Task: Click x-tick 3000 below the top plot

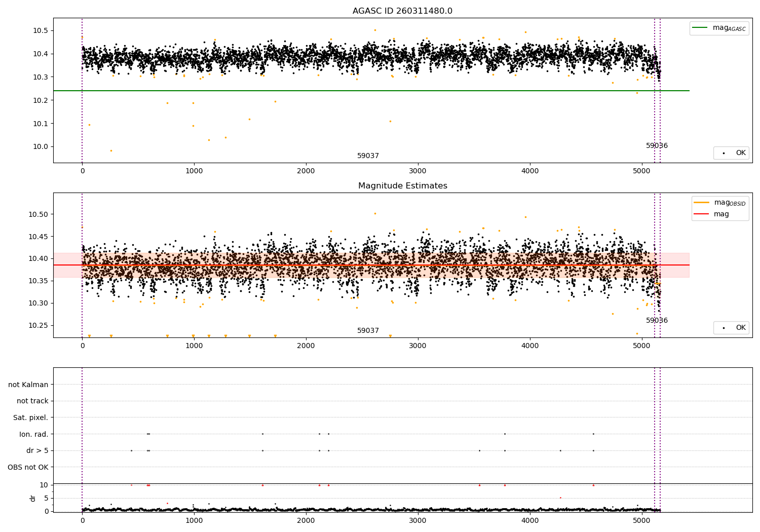Action: tap(418, 171)
